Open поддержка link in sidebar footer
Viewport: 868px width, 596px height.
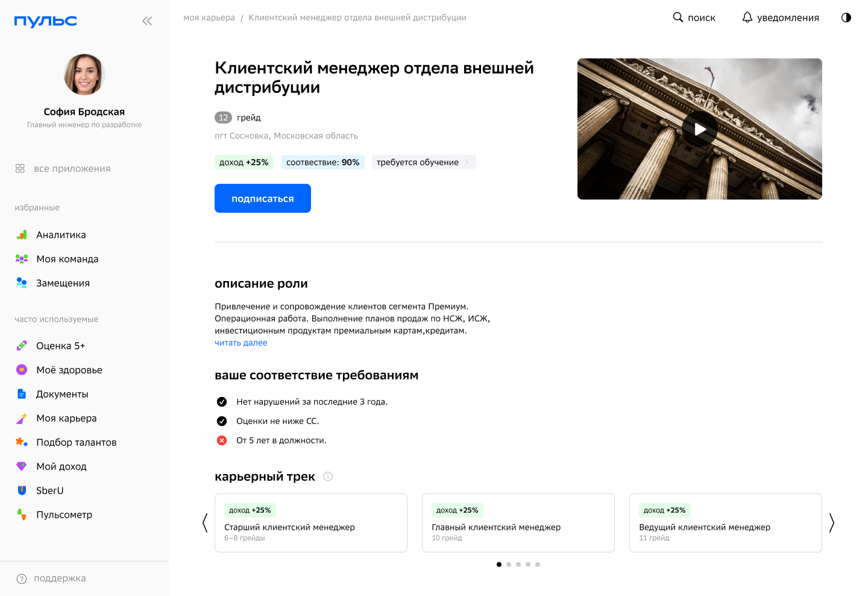coord(60,579)
